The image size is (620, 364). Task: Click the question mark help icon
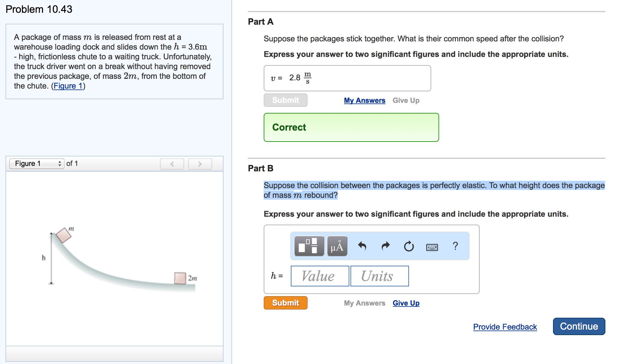(455, 246)
